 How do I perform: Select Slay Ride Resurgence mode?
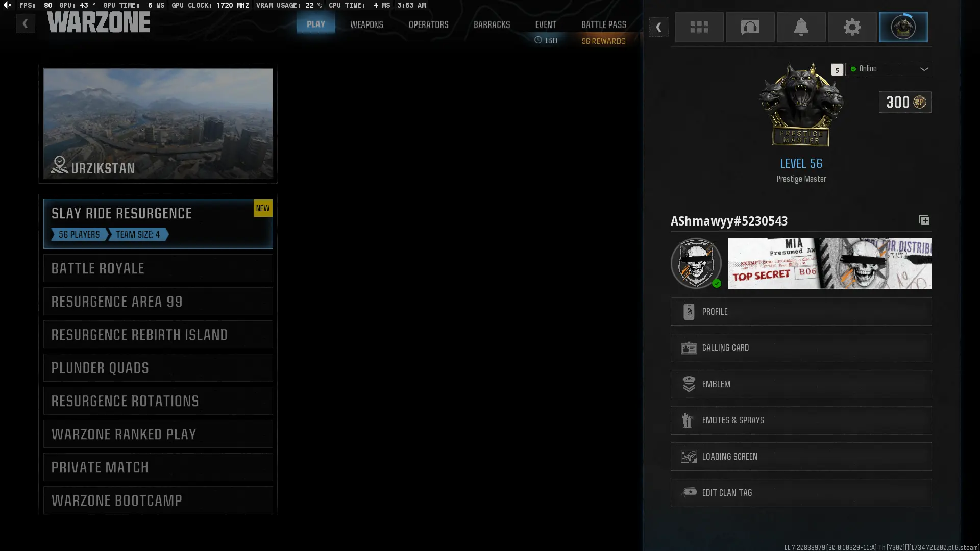tap(158, 223)
